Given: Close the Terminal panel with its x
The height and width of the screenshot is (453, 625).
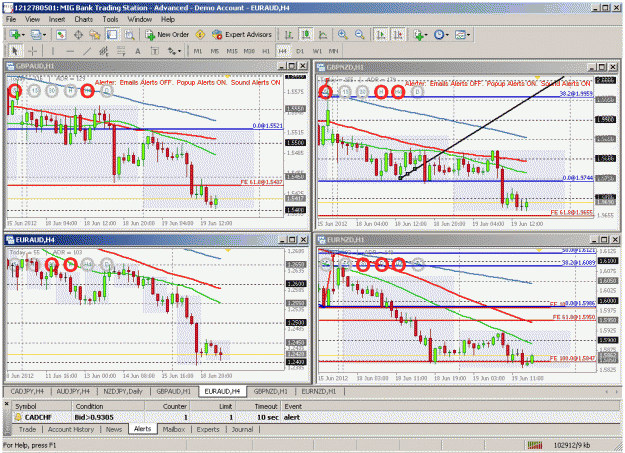Looking at the screenshot, I should pos(6,404).
